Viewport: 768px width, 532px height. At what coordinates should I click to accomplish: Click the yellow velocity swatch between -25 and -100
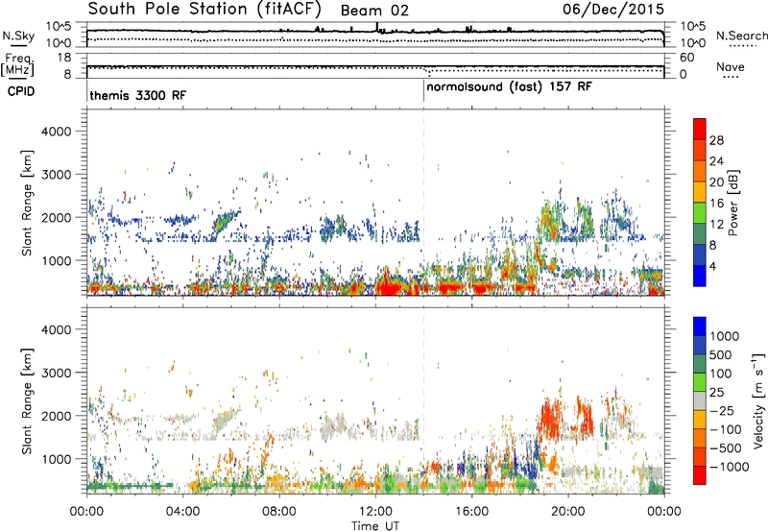pos(700,421)
